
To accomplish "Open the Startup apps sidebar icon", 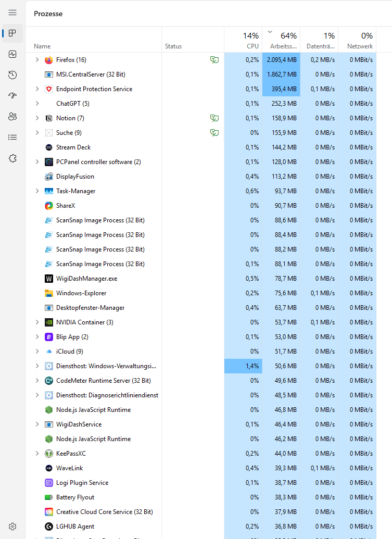I will (12, 96).
